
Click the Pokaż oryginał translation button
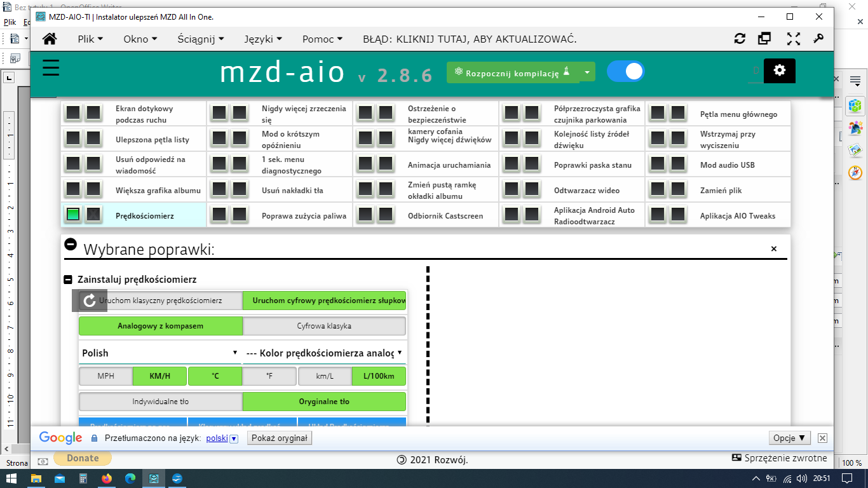pyautogui.click(x=280, y=438)
